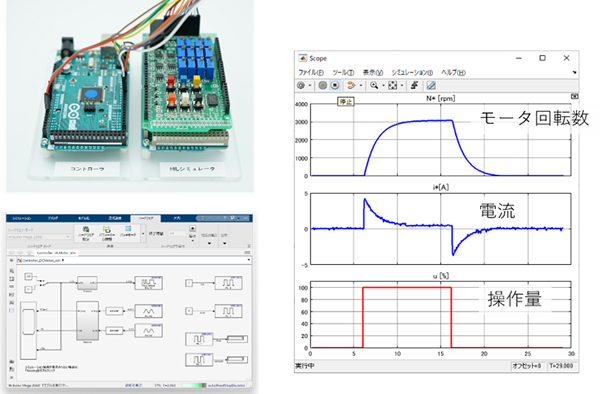This screenshot has height=394, width=600.
Task: Expand the configuration gear dropdown arrow
Action: 310,86
